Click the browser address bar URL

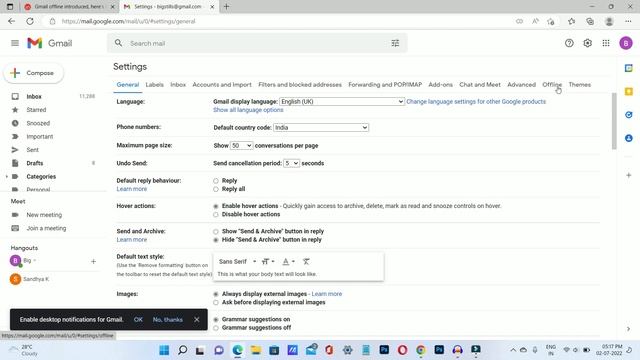[x=129, y=21]
